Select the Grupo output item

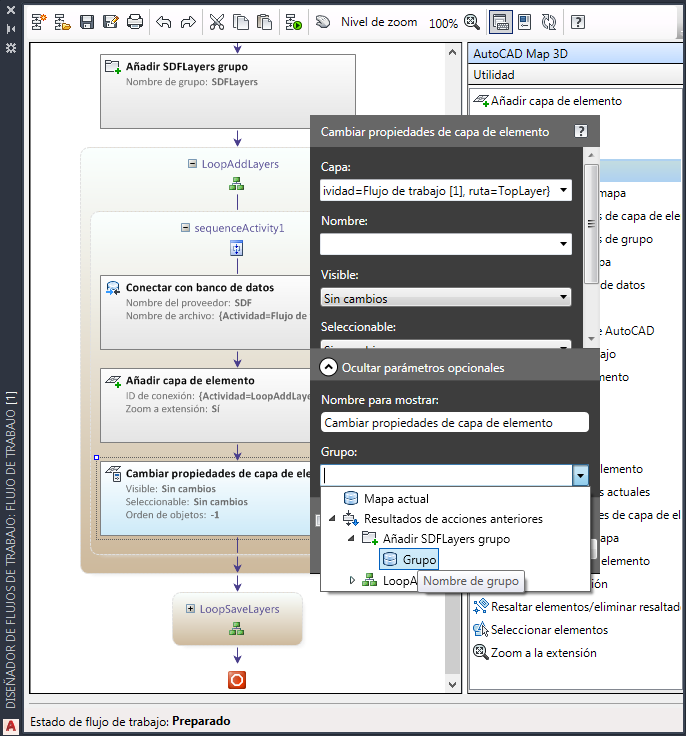tap(409, 559)
